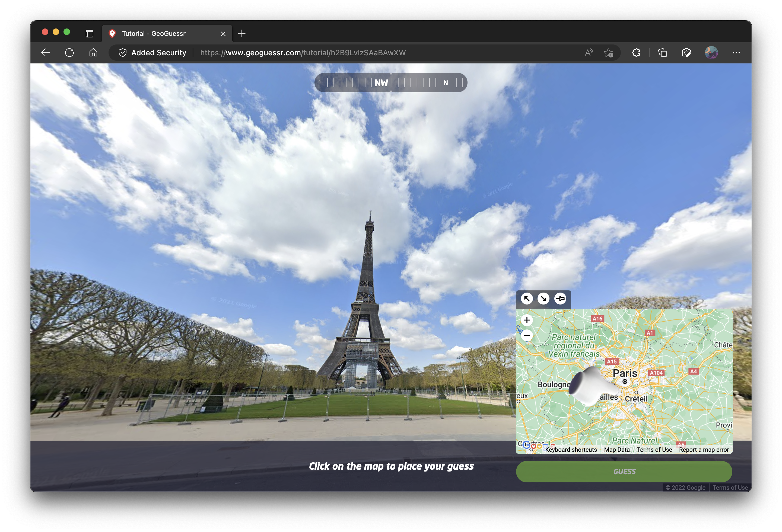
Task: Zoom in on the guess map
Action: click(527, 320)
